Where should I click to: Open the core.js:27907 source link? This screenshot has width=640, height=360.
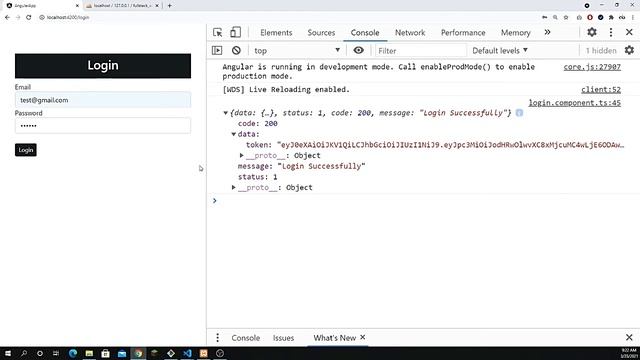point(592,67)
